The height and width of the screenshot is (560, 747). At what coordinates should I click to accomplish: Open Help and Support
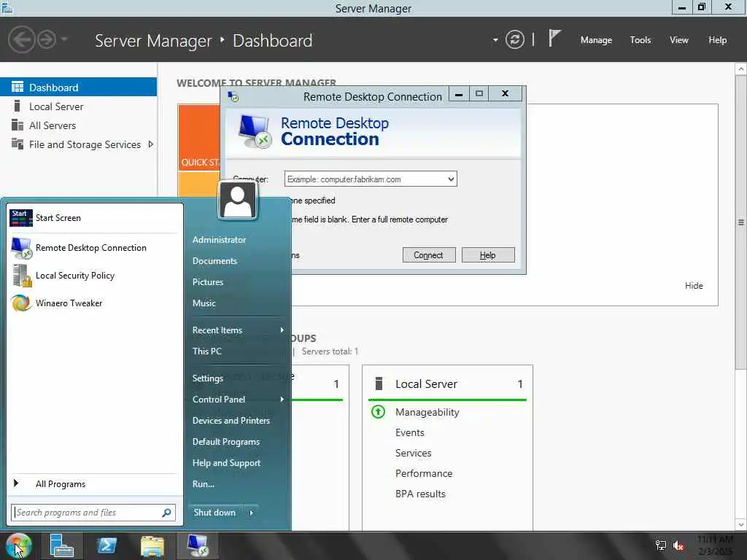point(226,463)
